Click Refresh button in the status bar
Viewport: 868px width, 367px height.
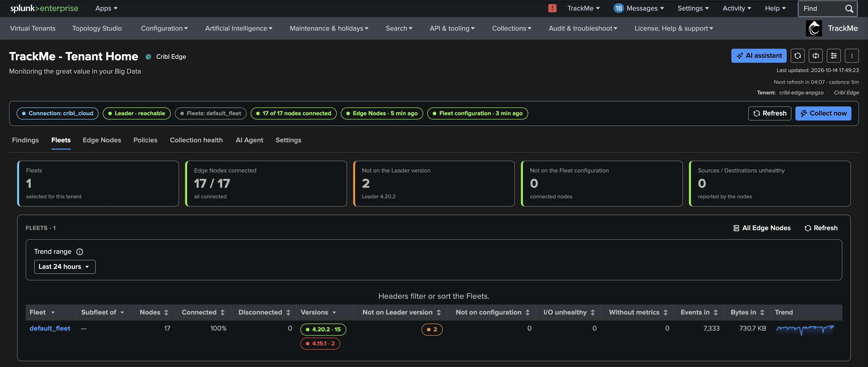[x=770, y=113]
